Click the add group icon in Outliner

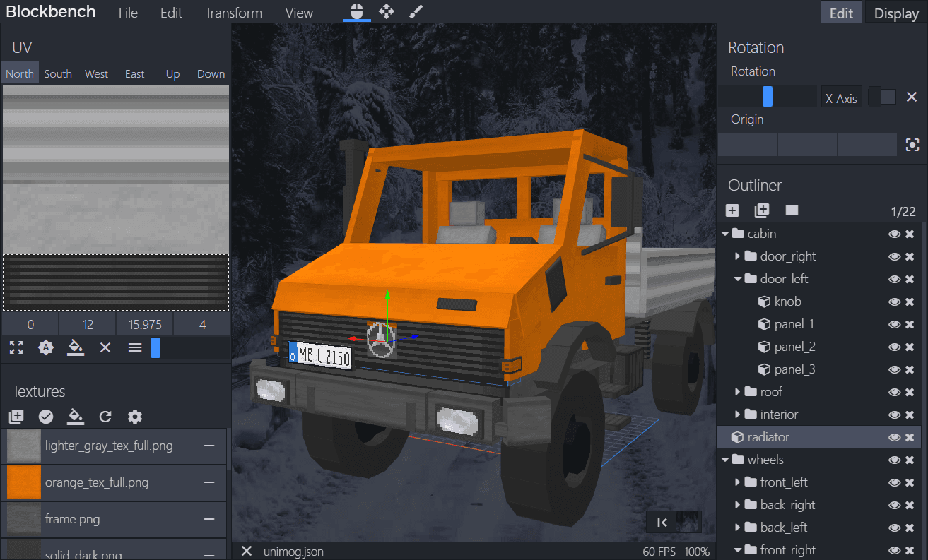click(x=761, y=210)
